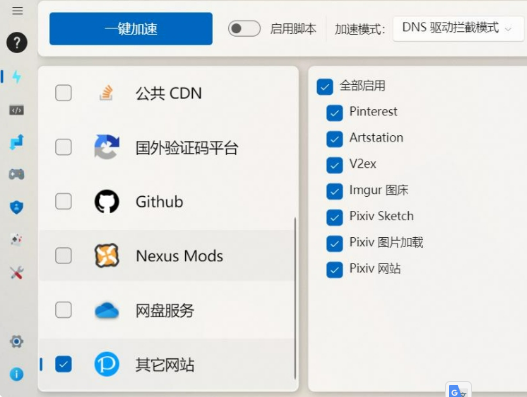Viewport: 527px width, 397px height.
Task: Select the Nexus Mods list label
Action: [179, 256]
